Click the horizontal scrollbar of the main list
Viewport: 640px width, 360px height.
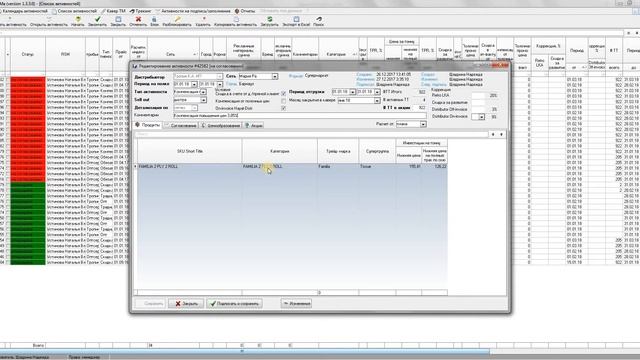pos(245,351)
